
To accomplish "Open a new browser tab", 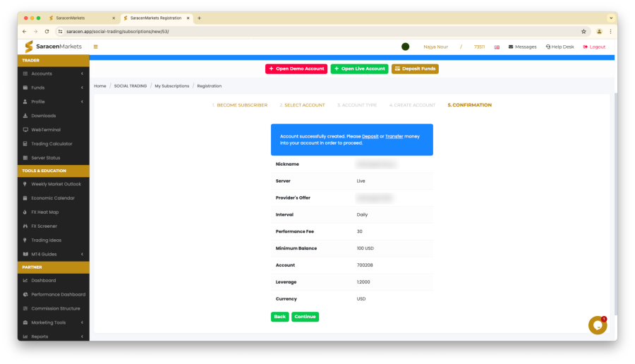I will pos(199,18).
